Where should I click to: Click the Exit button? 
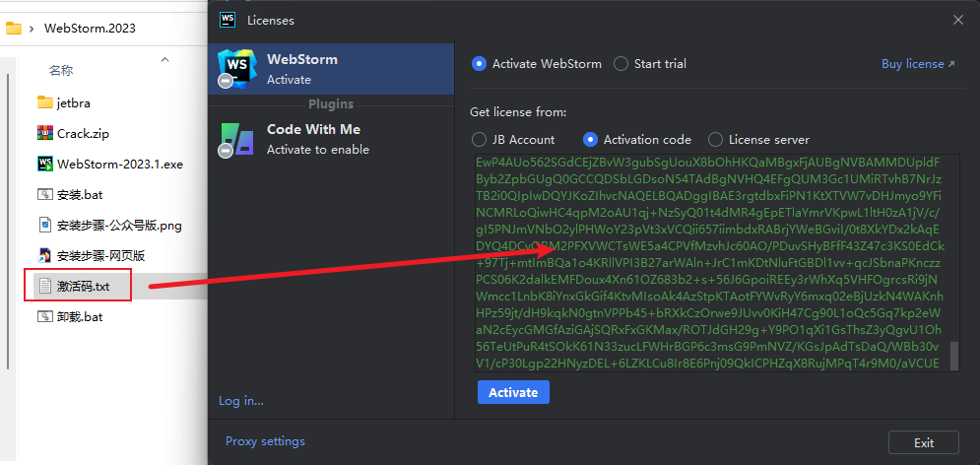point(924,442)
